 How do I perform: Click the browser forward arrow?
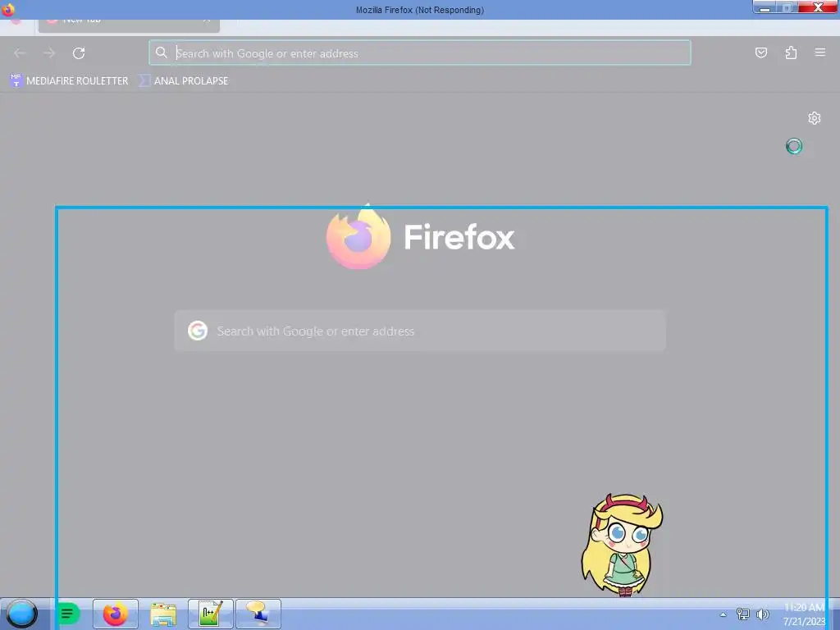(x=49, y=53)
